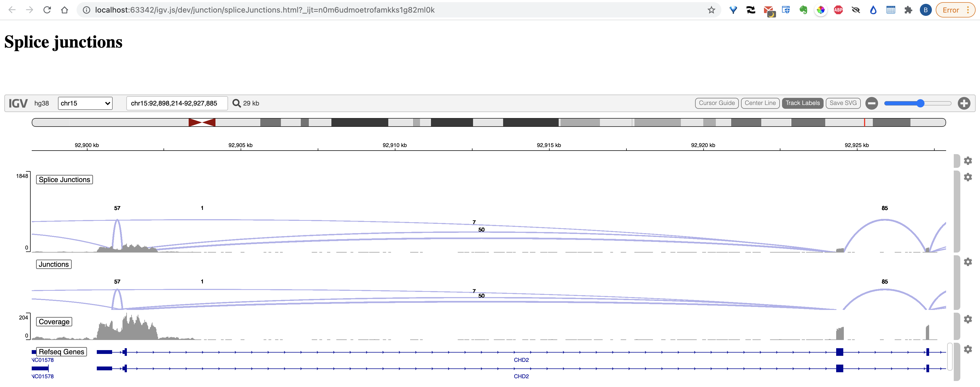
Task: Turn on the Center Line
Action: click(760, 103)
